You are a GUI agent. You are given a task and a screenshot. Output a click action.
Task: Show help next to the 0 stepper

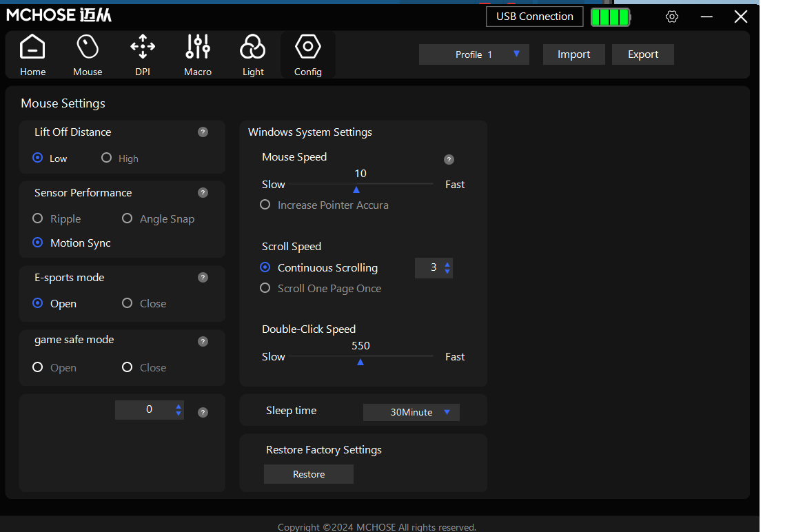[203, 413]
